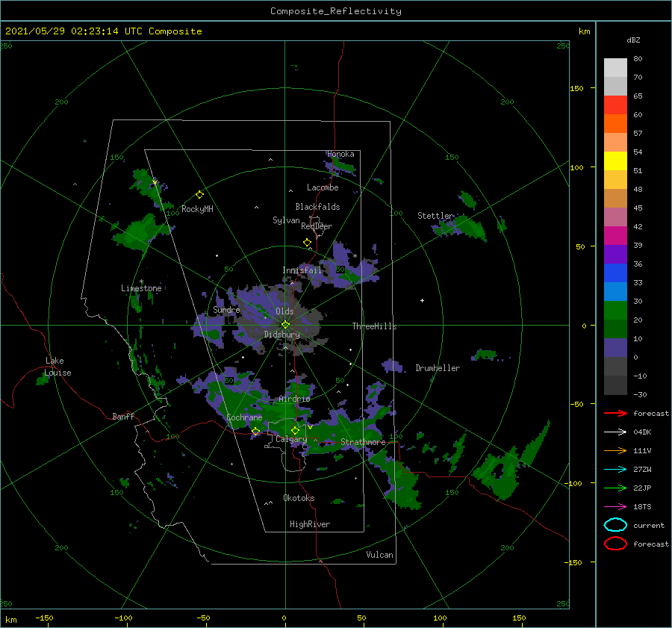Click the Okotoks city label
Screen dimensions: 672x628
tap(299, 498)
